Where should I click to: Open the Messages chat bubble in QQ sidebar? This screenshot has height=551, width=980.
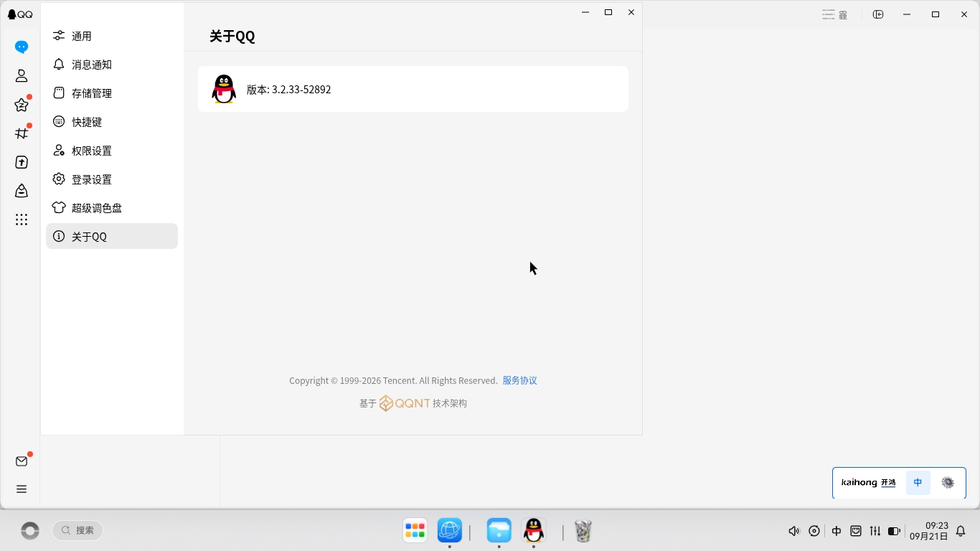22,47
